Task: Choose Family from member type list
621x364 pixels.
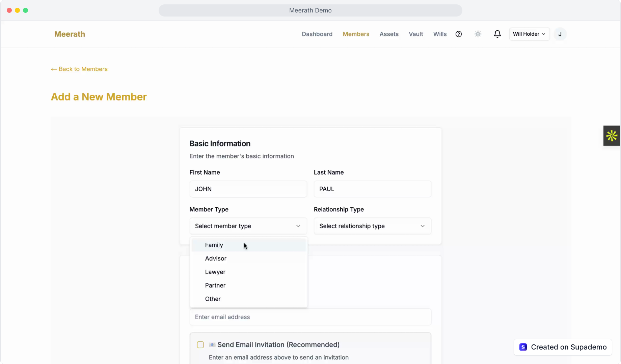Action: (x=249, y=245)
